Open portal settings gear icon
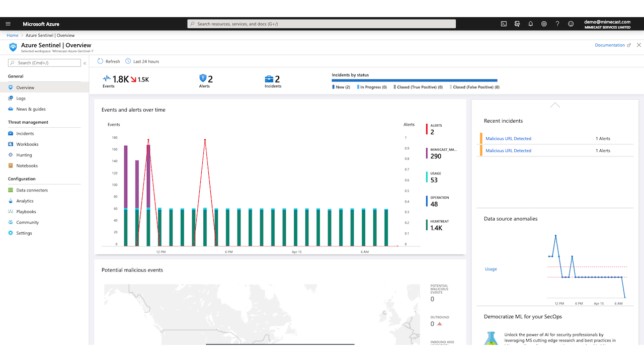644x362 pixels. [544, 24]
